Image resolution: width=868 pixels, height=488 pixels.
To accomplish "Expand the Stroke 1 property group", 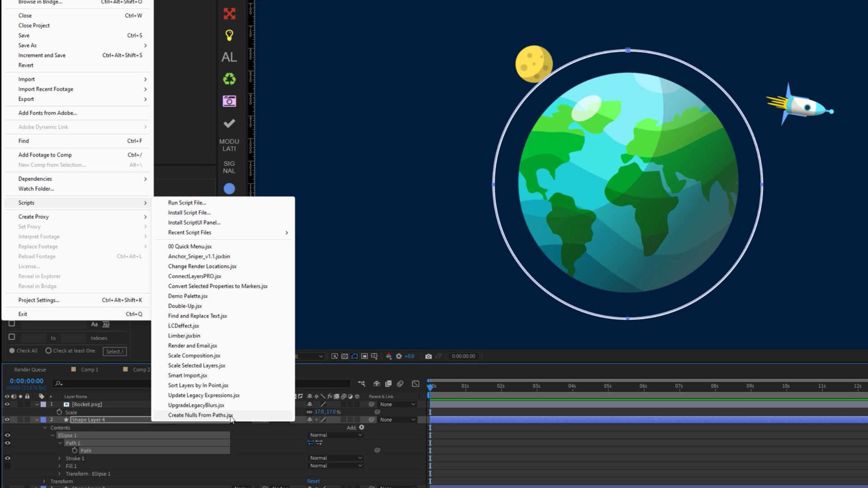I will tap(59, 458).
